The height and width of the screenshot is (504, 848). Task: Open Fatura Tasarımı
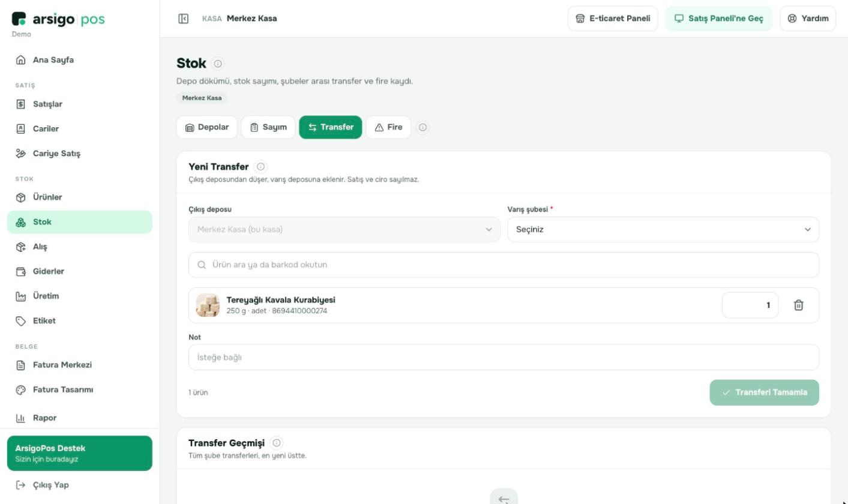pyautogui.click(x=80, y=389)
